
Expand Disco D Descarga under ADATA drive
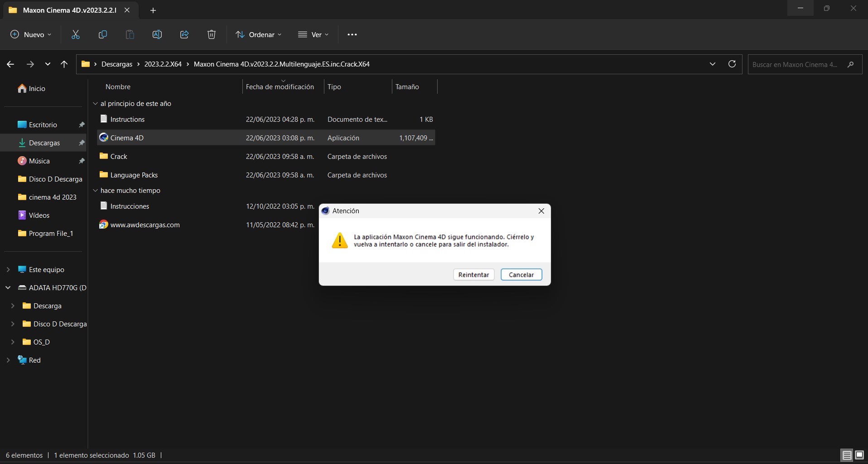13,324
